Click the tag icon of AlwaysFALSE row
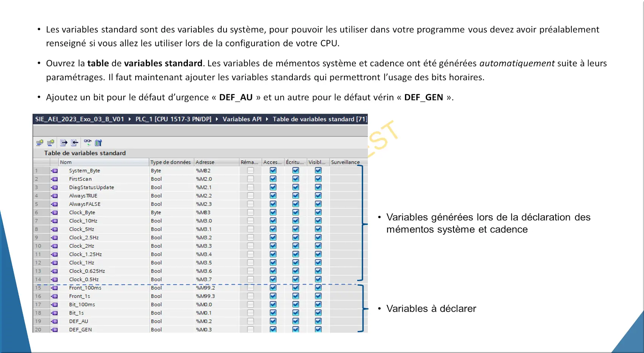Viewport: 644px width, 353px height. [x=55, y=204]
